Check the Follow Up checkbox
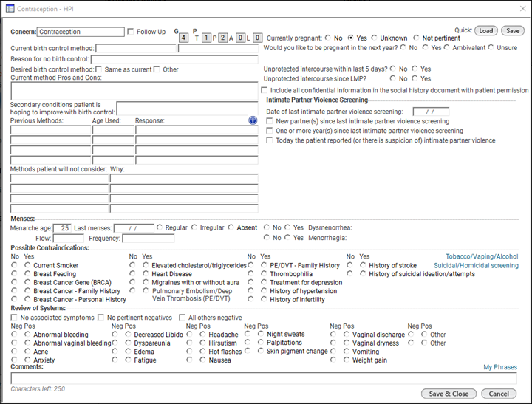 pos(131,32)
